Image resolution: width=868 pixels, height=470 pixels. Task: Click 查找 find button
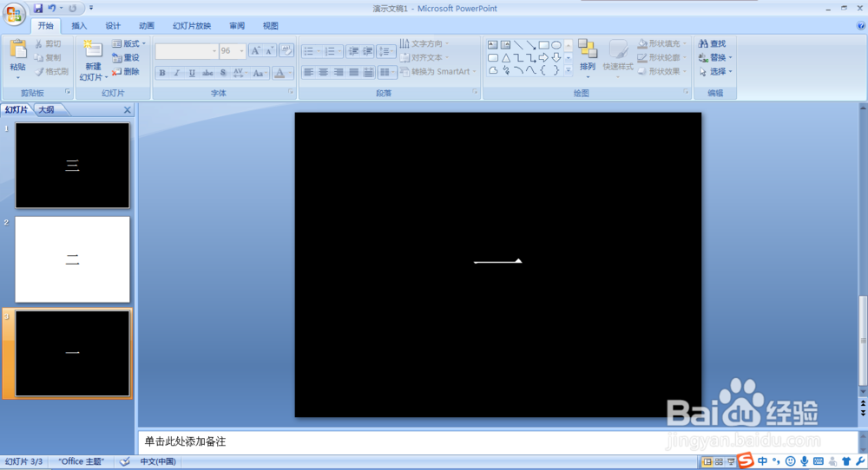coord(713,43)
